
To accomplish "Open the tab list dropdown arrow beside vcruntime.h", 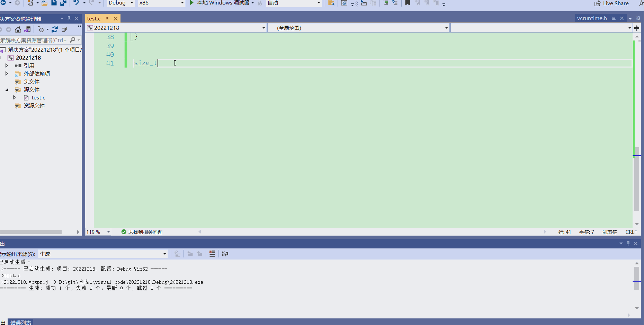I will [x=630, y=19].
